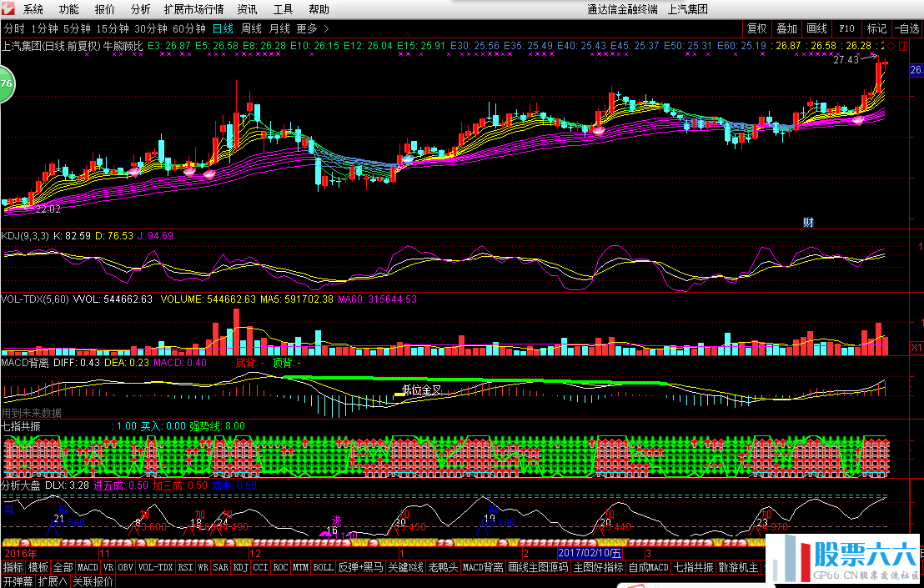This screenshot has width=924, height=588.
Task: Toggle the 开弹幕 button
Action: 18,581
